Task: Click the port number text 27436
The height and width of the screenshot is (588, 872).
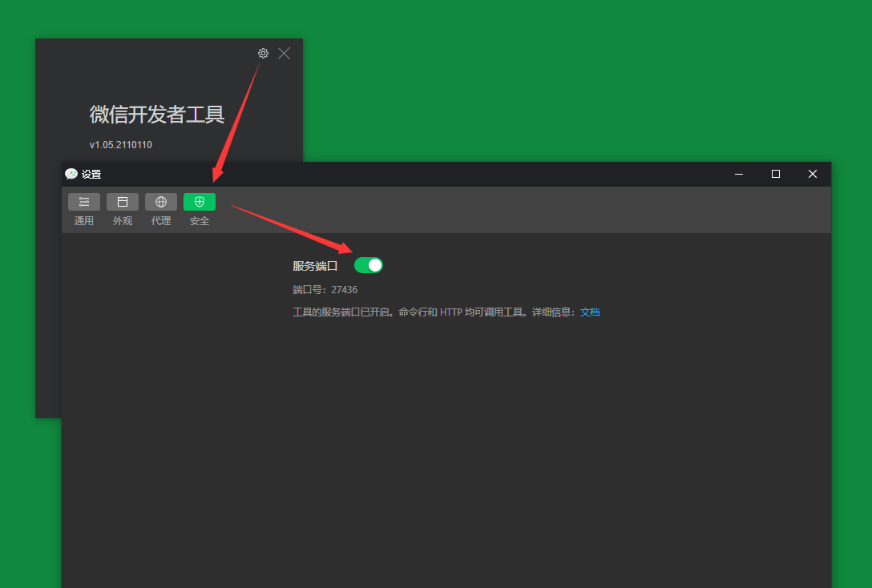Action: point(345,290)
